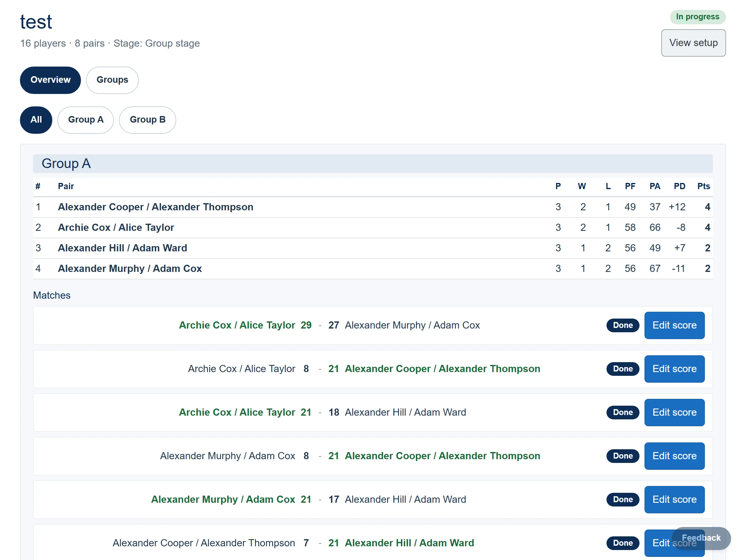Click the PF column header
Screen dimensions: 741x560
tap(630, 186)
